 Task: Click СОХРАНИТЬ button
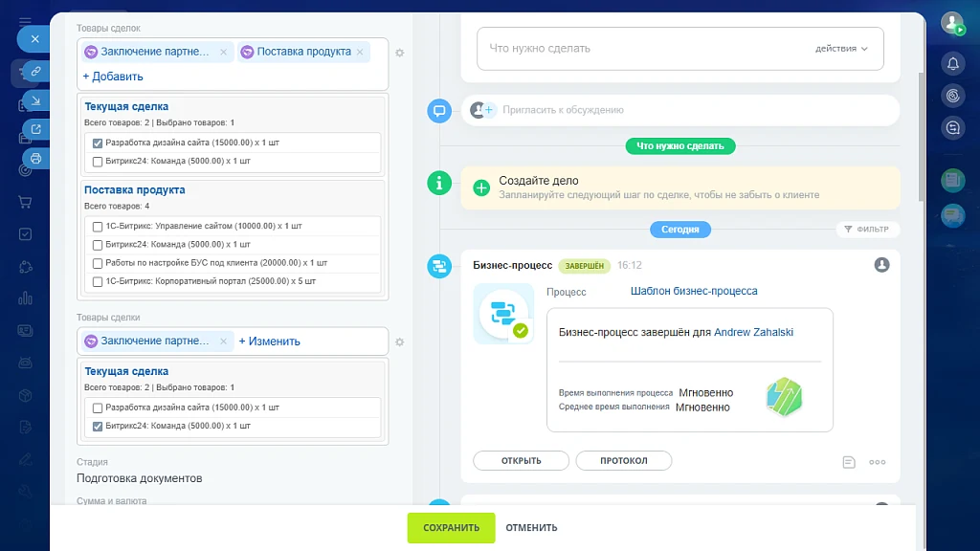coord(452,528)
